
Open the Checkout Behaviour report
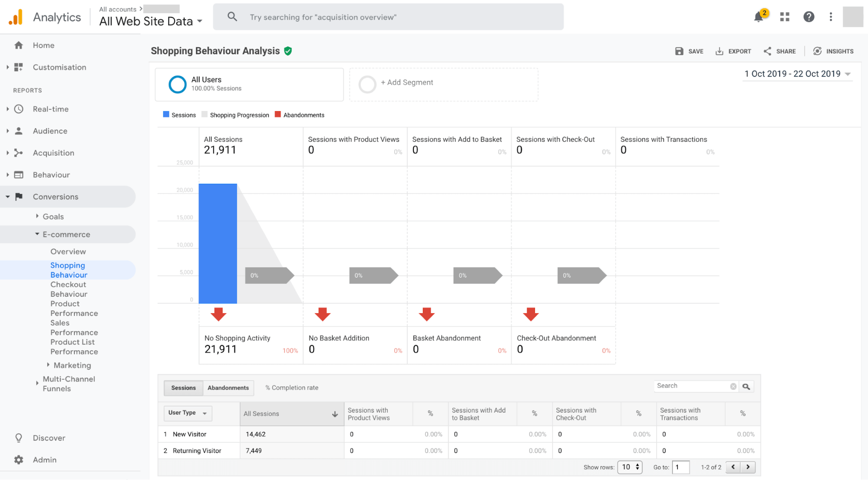coord(68,289)
